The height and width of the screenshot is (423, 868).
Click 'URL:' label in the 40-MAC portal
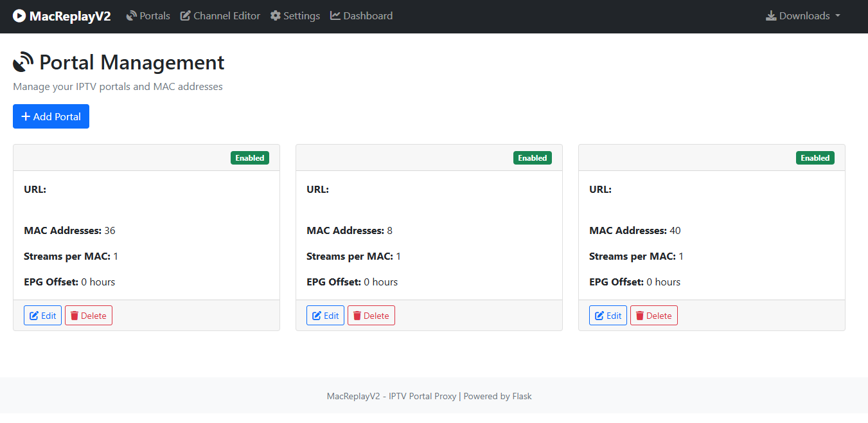tap(600, 189)
